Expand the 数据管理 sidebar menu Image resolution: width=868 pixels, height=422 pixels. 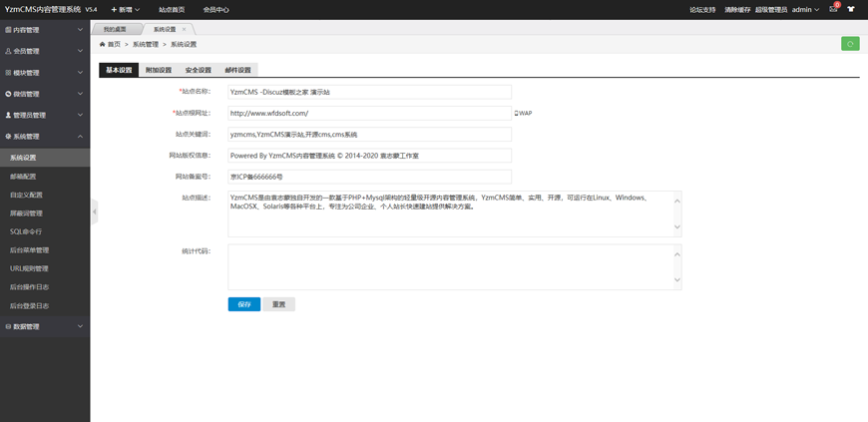pos(45,327)
